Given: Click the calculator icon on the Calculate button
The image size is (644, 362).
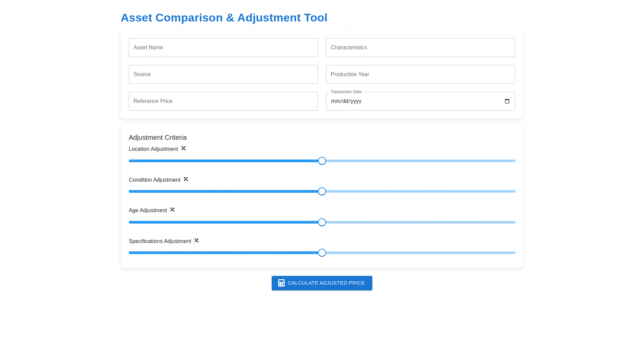Looking at the screenshot, I should (x=281, y=283).
